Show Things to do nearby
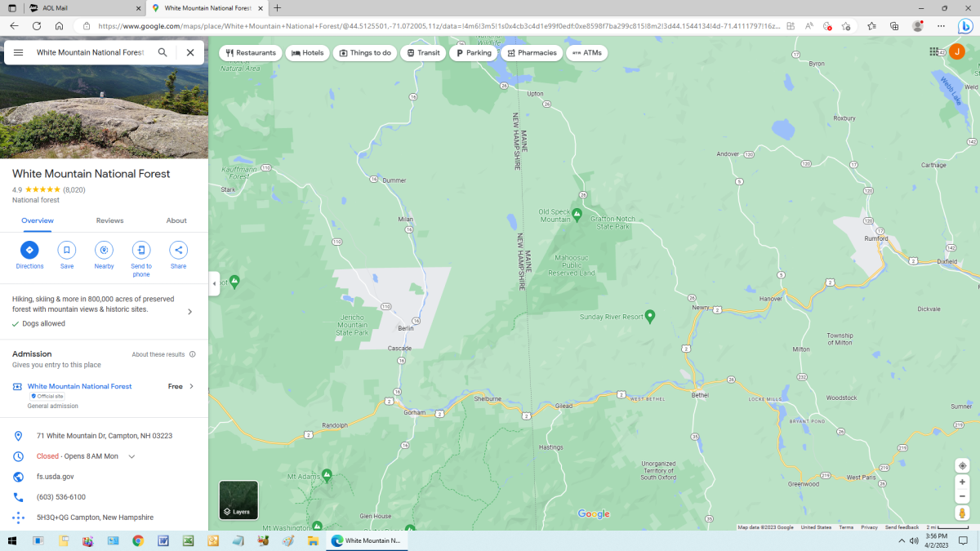 [x=365, y=53]
